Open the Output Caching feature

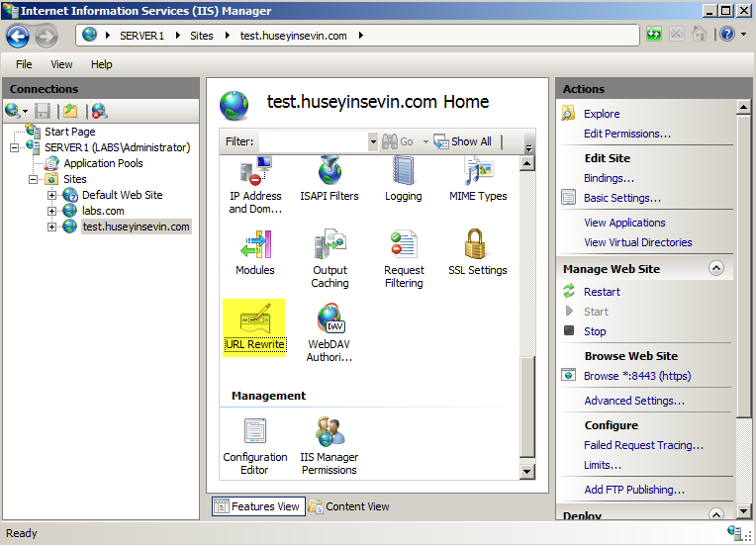(x=330, y=259)
